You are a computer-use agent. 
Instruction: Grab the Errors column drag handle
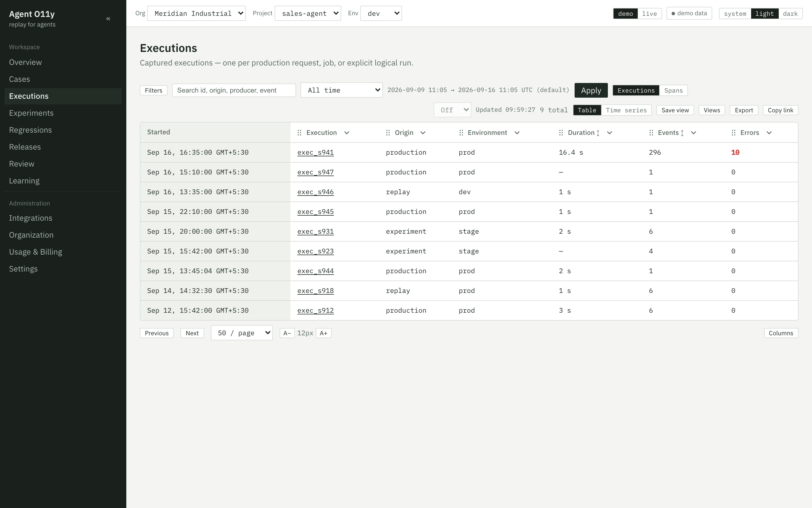pos(734,133)
